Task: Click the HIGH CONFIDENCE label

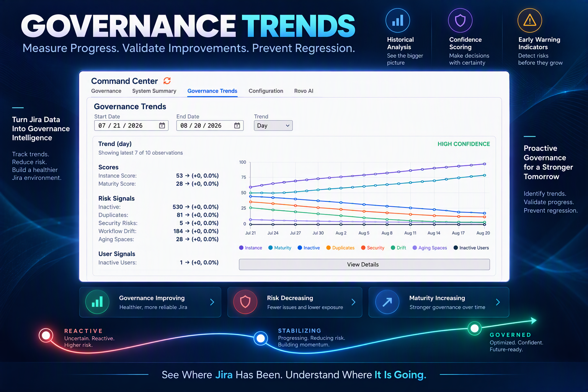Action: tap(464, 144)
